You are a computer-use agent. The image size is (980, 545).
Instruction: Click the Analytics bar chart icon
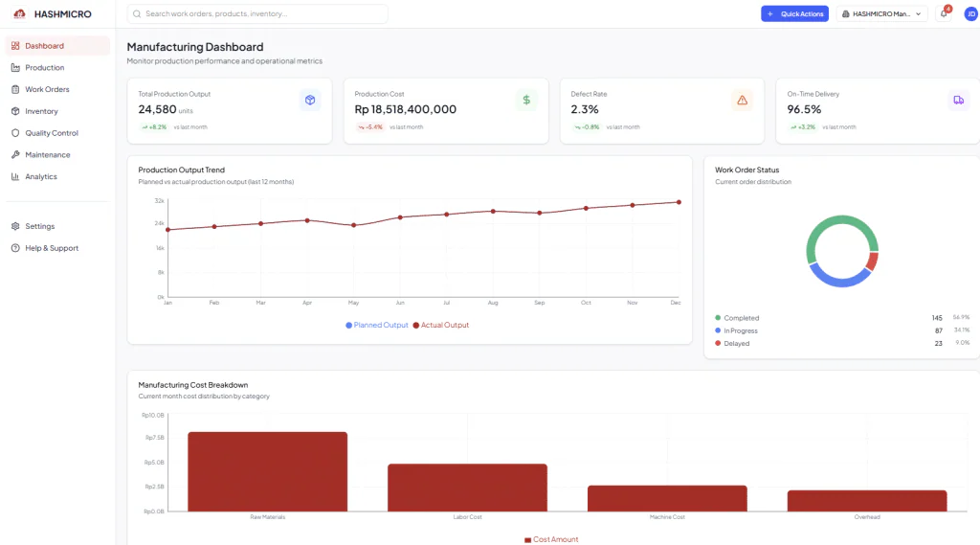tap(15, 176)
